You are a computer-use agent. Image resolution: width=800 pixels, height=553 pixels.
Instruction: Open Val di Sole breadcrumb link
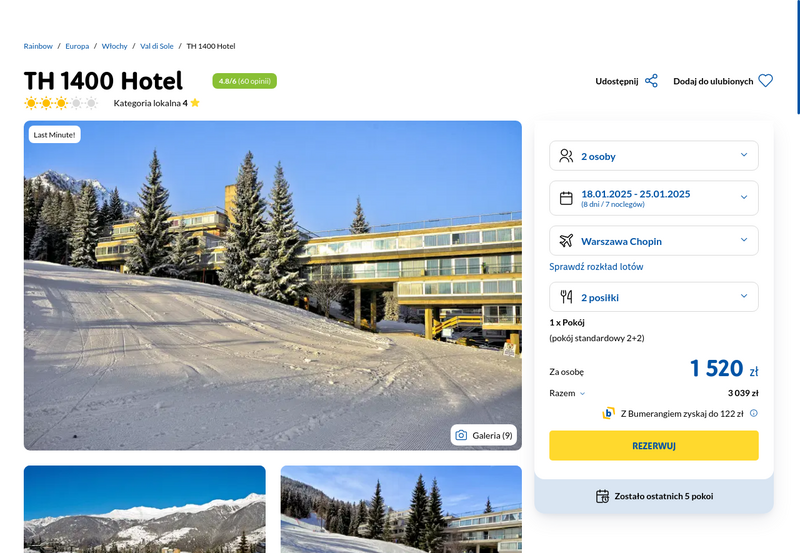(157, 46)
